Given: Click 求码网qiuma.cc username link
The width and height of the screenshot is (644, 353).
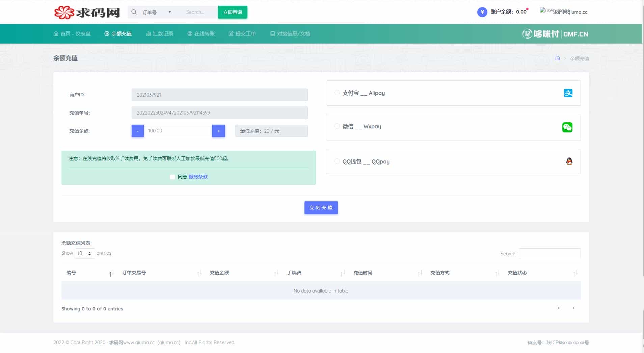Looking at the screenshot, I should pos(570,12).
